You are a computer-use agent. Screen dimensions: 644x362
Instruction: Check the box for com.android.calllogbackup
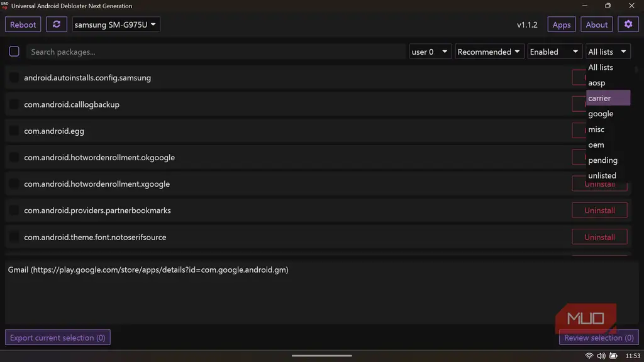14,104
